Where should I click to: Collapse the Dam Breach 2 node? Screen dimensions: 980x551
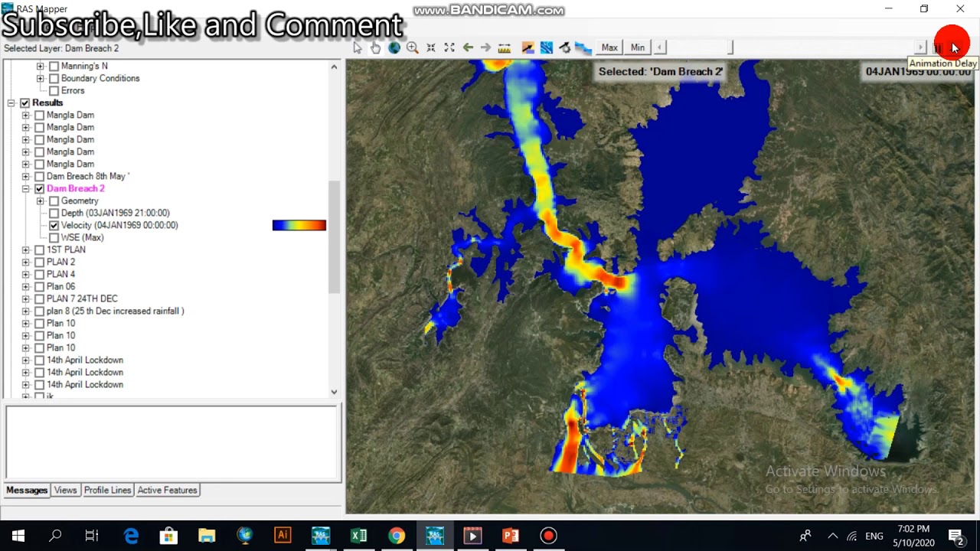coord(26,188)
